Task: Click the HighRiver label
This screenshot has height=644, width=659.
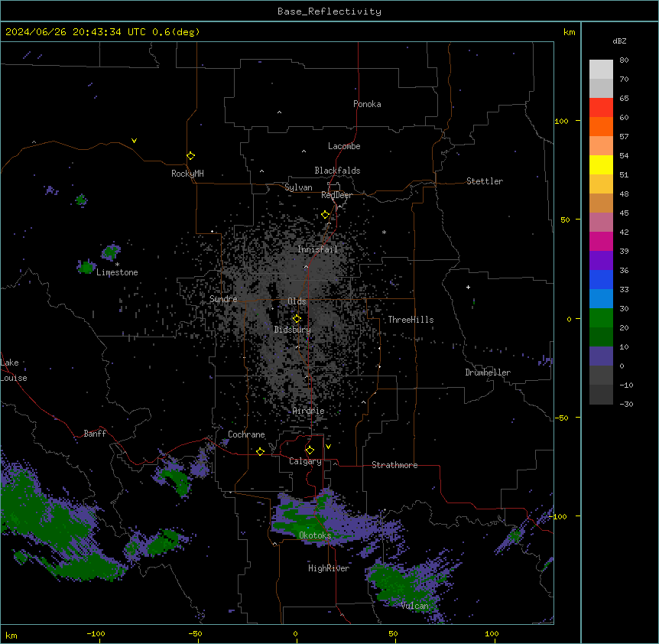Action: [329, 568]
